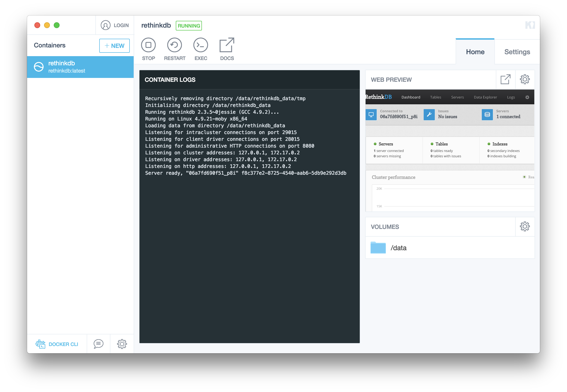Switch to the Settings tab
This screenshot has width=567, height=392.
(x=517, y=52)
